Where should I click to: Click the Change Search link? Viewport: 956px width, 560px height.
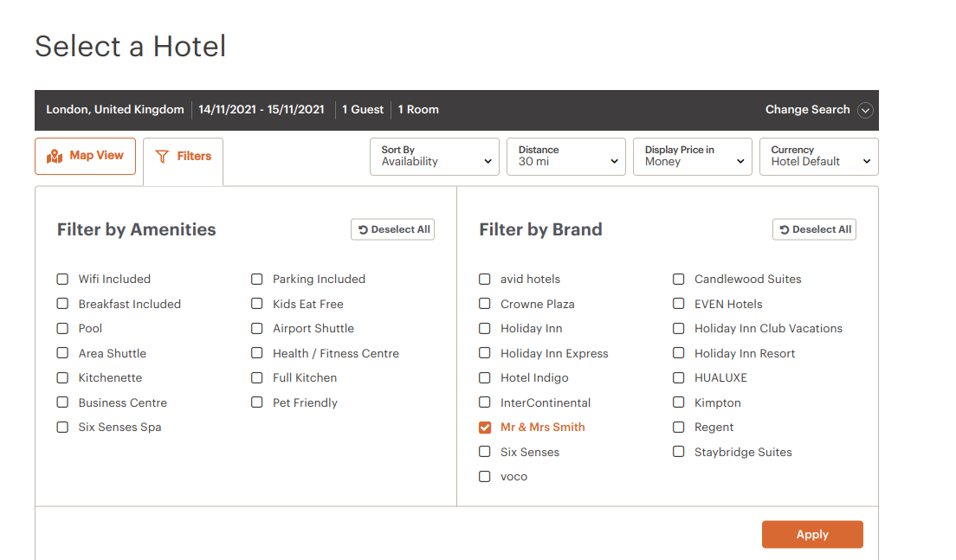coord(807,110)
